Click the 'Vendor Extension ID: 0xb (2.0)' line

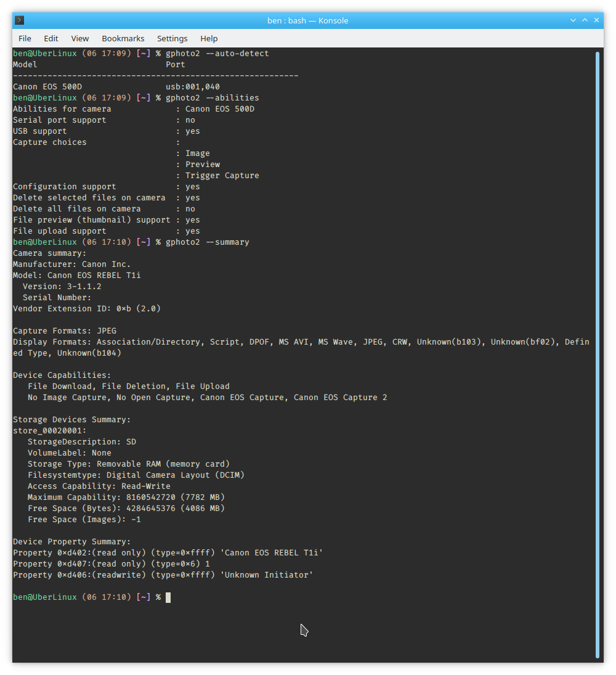86,309
